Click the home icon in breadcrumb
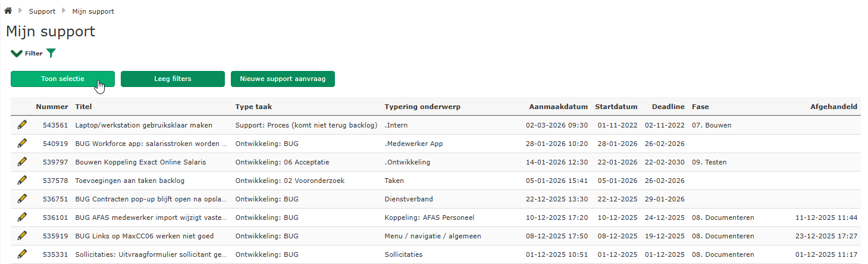 point(8,11)
